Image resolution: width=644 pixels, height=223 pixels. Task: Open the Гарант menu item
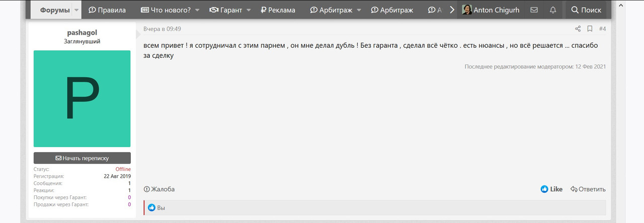(225, 10)
